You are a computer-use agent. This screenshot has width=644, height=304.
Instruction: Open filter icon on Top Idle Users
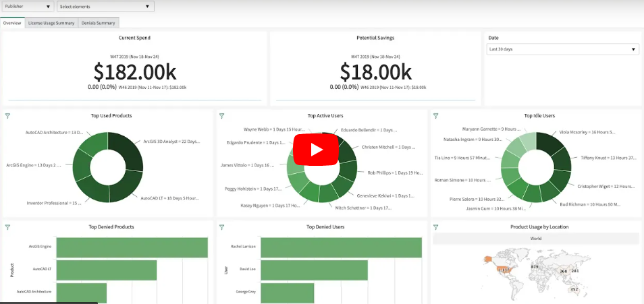[x=436, y=116]
